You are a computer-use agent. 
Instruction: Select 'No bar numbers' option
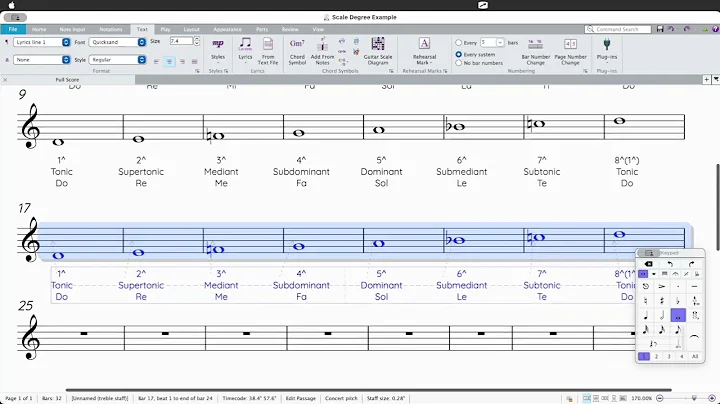pyautogui.click(x=458, y=63)
